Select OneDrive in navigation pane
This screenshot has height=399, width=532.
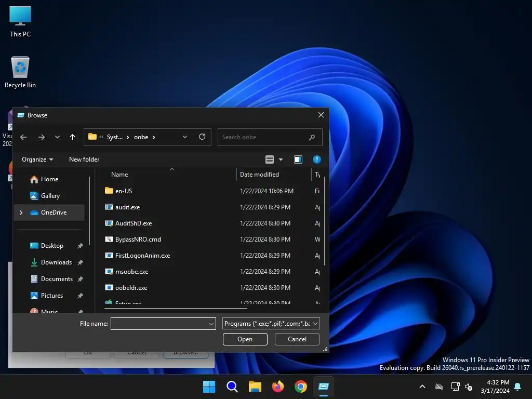[49, 212]
